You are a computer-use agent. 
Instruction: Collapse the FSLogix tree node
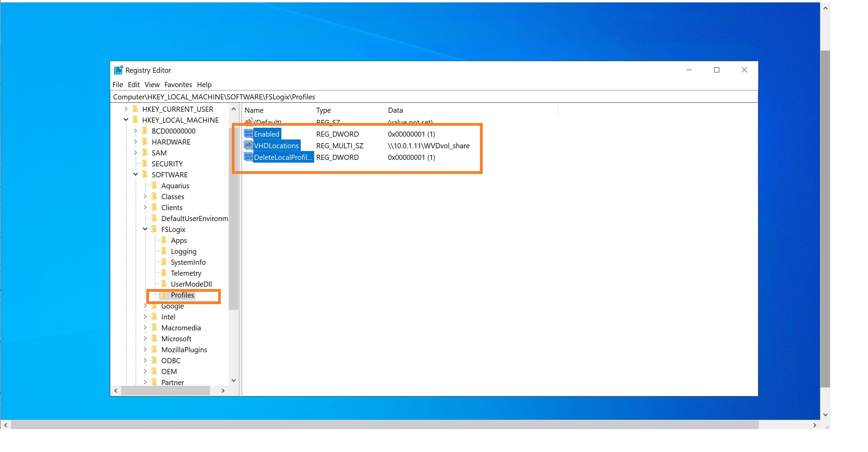coord(145,229)
